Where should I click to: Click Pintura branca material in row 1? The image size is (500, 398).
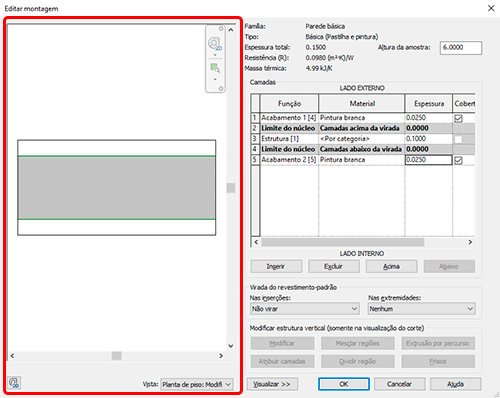tap(362, 118)
